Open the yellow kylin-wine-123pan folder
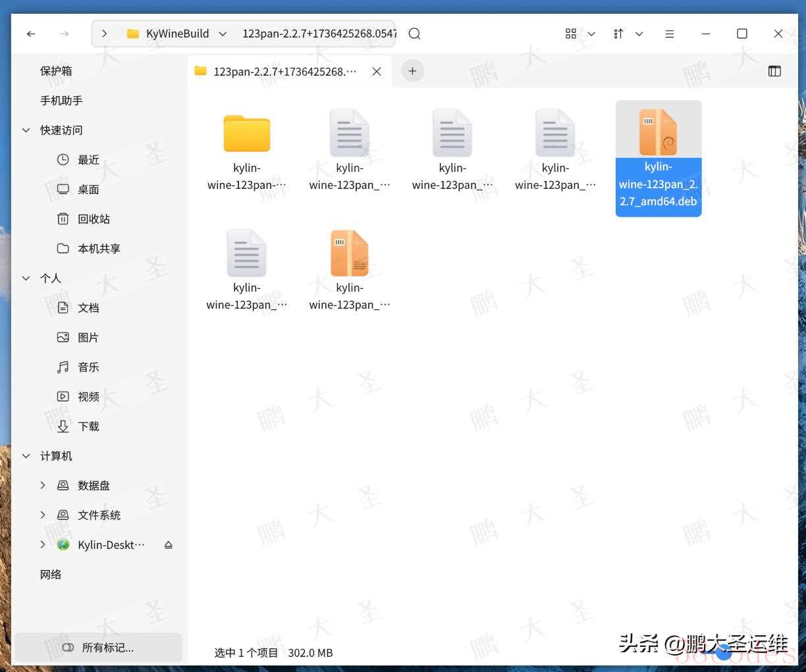 pyautogui.click(x=246, y=134)
